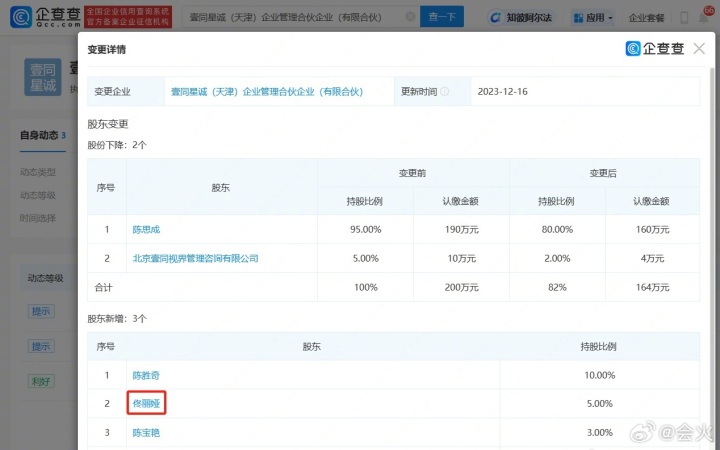720x450 pixels.
Task: Click the 股东新增：3个 heading
Action: tap(117, 319)
